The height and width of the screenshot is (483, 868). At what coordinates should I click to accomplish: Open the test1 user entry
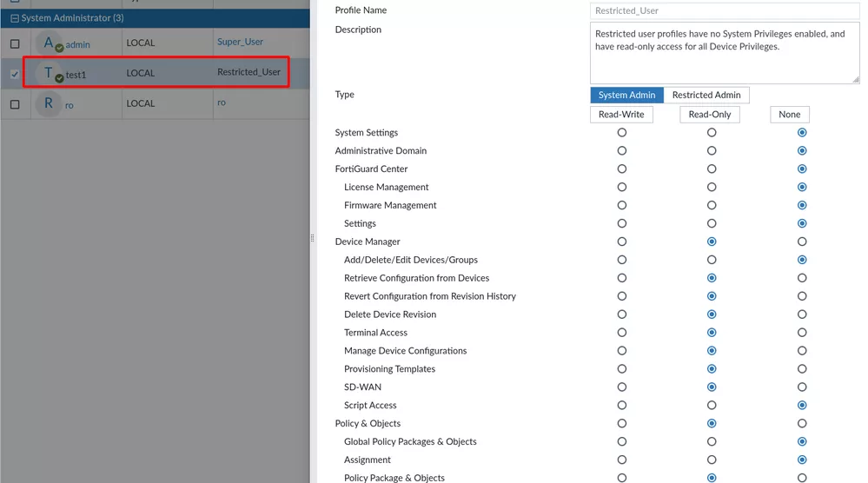76,75
